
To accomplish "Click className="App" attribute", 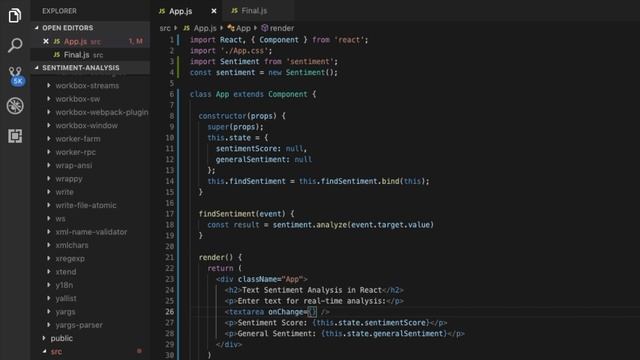I will (270, 279).
